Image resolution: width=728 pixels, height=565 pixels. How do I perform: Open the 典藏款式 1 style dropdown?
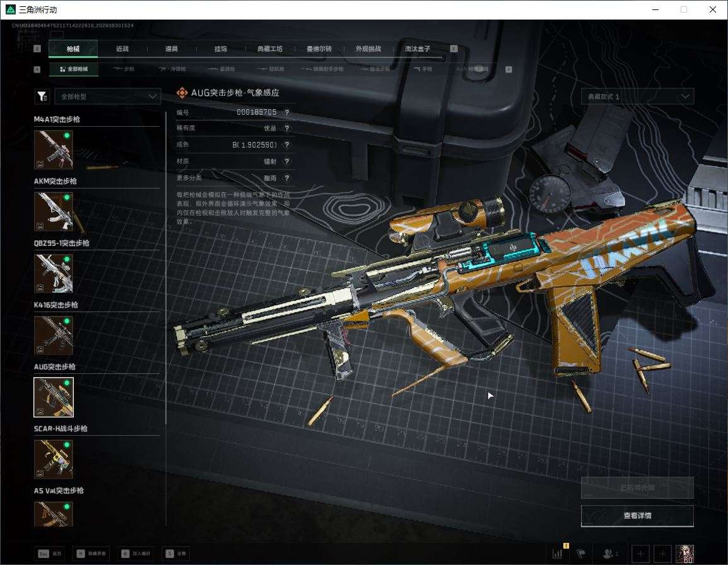coord(637,96)
